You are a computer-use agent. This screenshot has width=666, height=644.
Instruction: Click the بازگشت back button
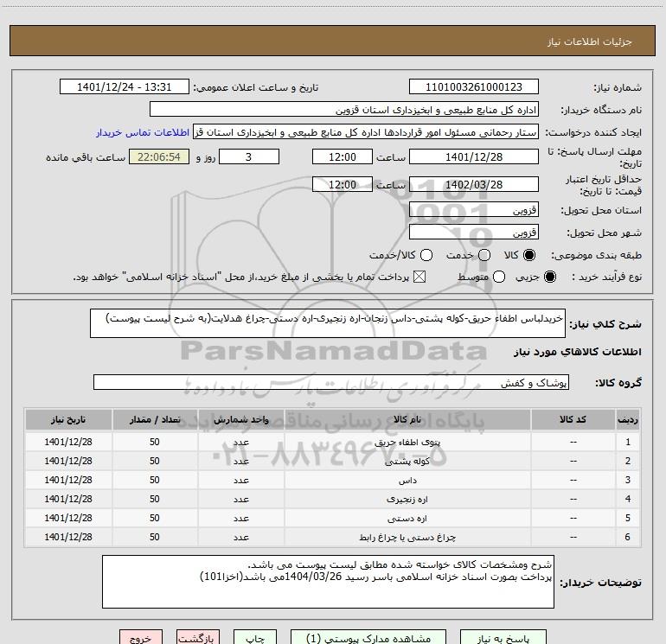[198, 638]
